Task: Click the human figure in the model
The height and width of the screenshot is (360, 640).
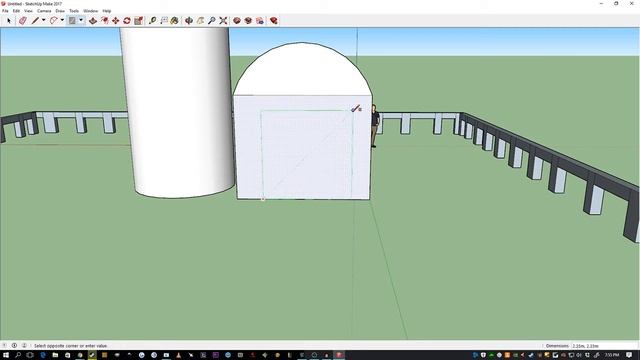Action: pyautogui.click(x=374, y=126)
